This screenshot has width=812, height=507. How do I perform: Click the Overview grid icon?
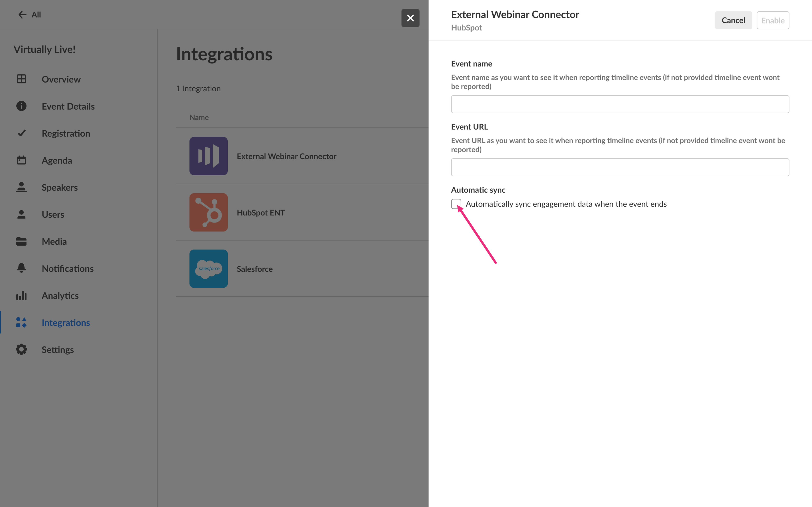[22, 79]
